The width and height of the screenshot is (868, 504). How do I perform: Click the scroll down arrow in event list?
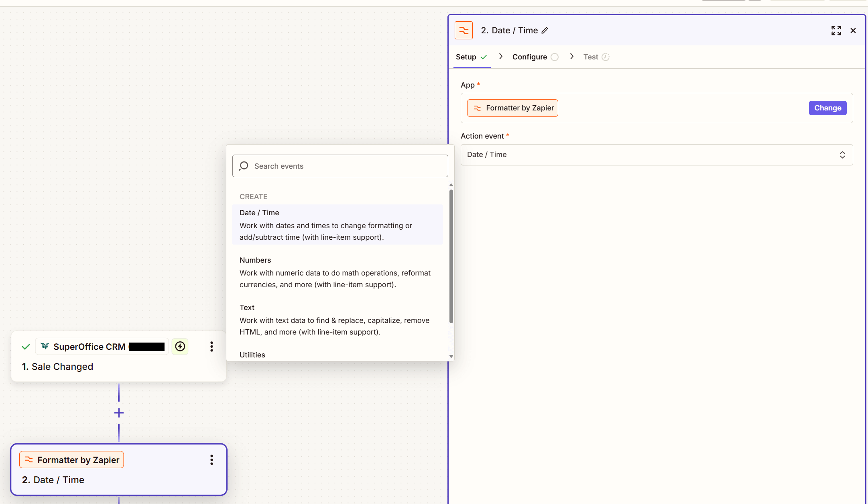pos(451,356)
